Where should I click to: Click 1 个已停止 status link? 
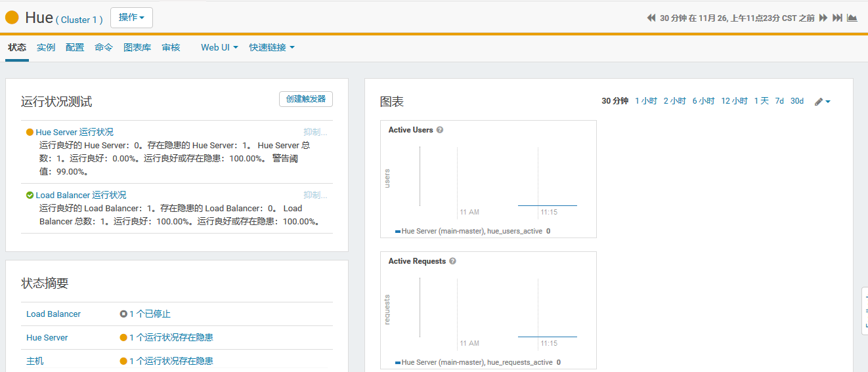point(150,314)
